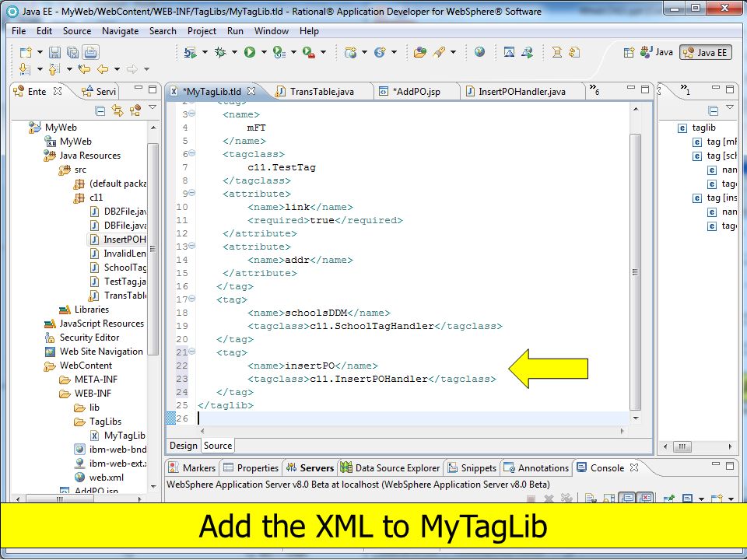Open the Project menu
The image size is (747, 560).
pyautogui.click(x=202, y=31)
